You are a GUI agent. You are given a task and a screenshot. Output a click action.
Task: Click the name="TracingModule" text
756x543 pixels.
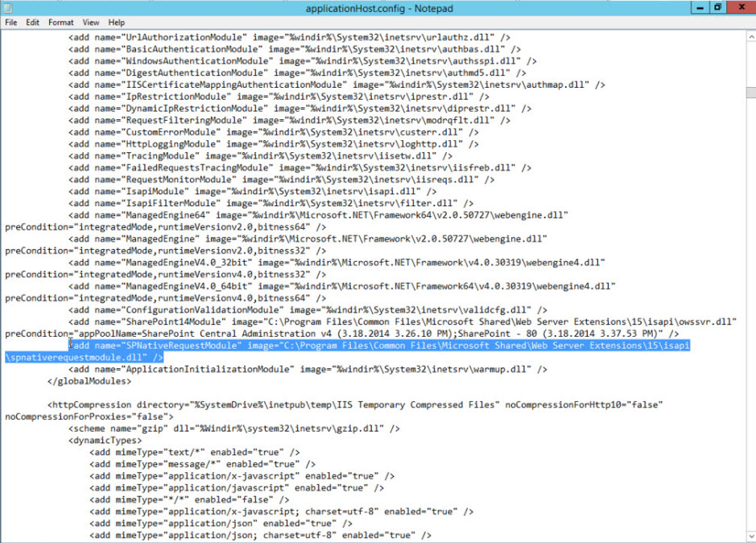[147, 156]
